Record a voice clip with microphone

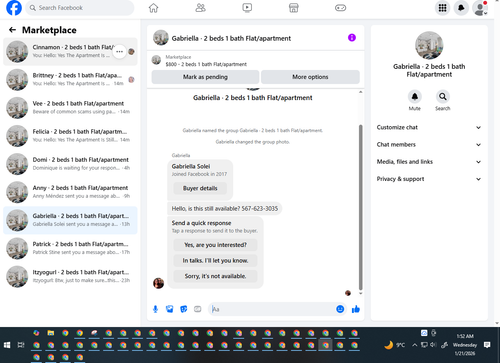tap(155, 309)
